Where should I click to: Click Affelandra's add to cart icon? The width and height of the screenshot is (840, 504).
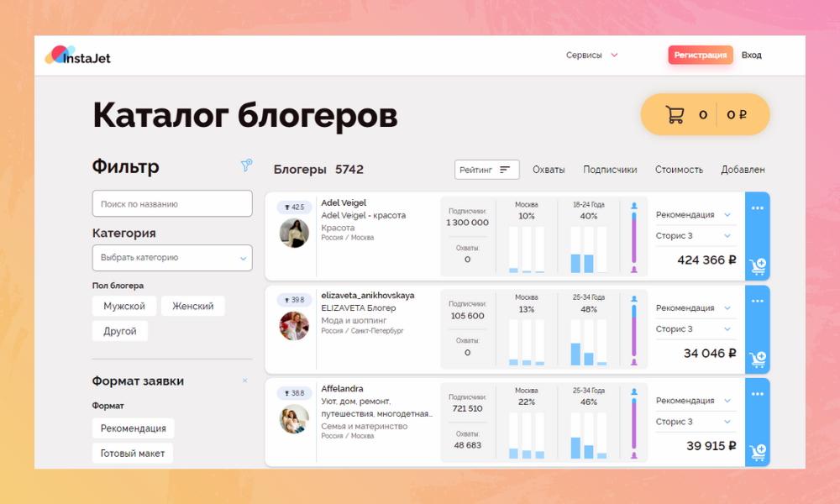(x=758, y=453)
